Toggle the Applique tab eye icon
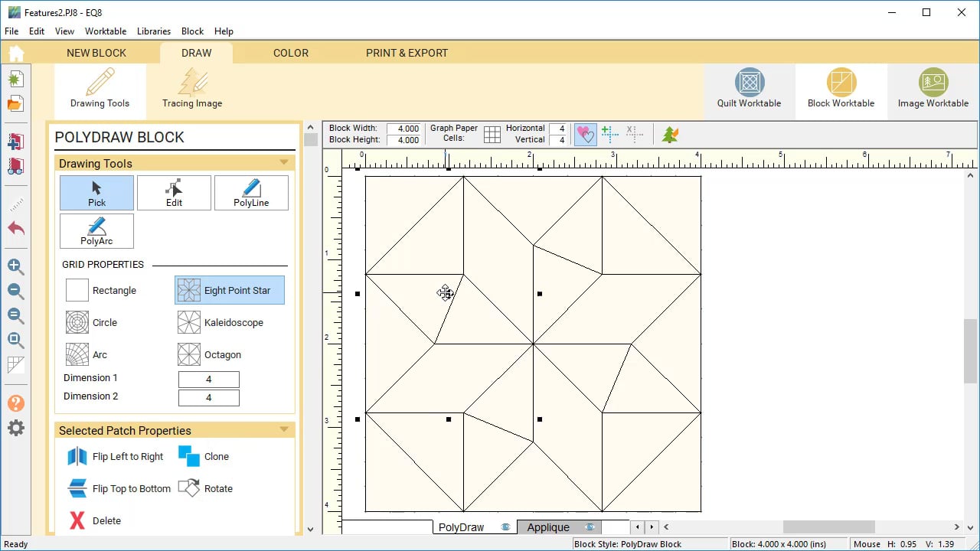980x551 pixels. (x=590, y=527)
